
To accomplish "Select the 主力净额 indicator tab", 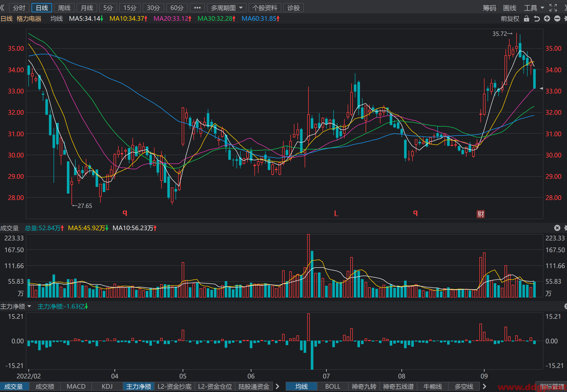I will (139, 386).
